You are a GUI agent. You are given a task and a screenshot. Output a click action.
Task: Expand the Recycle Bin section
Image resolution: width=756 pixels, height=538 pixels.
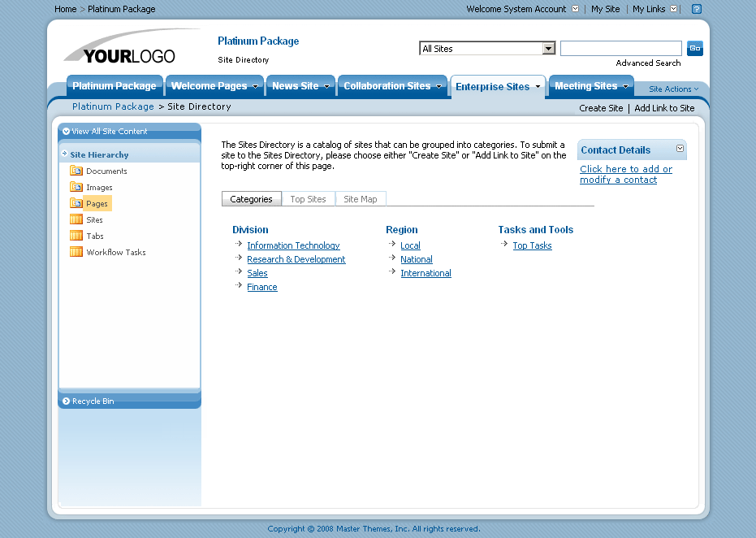point(66,401)
